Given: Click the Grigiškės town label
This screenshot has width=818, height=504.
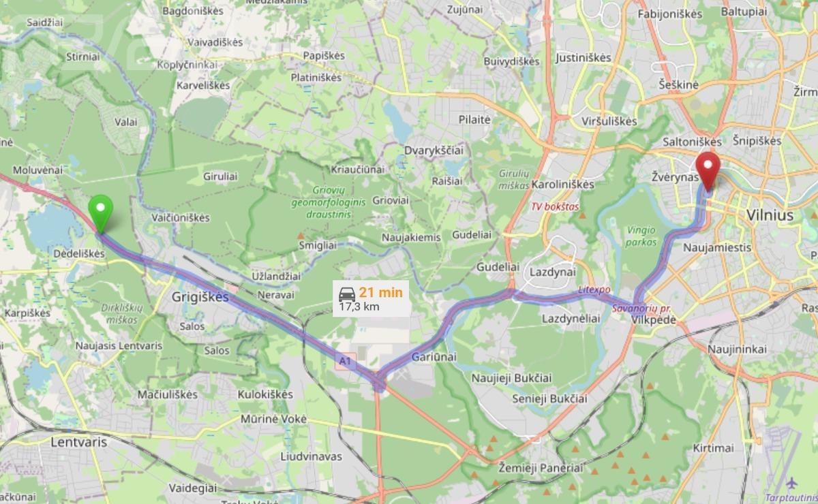Looking at the screenshot, I should pyautogui.click(x=200, y=298).
